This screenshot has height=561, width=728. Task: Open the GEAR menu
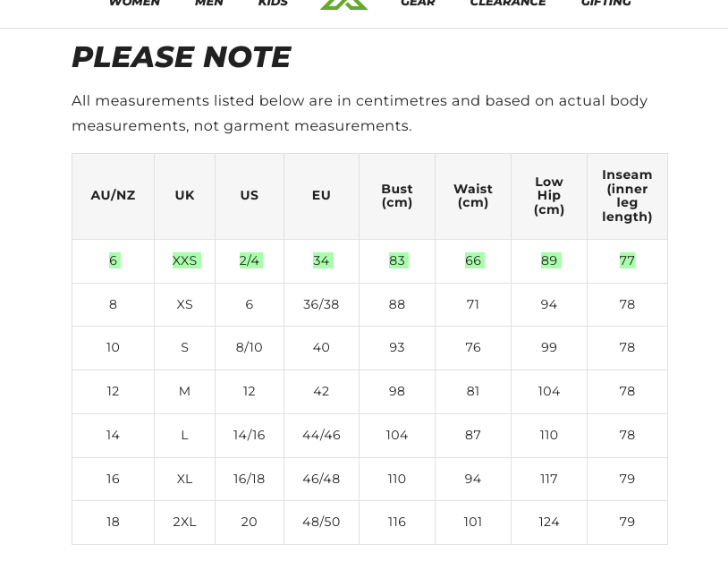[x=418, y=3]
